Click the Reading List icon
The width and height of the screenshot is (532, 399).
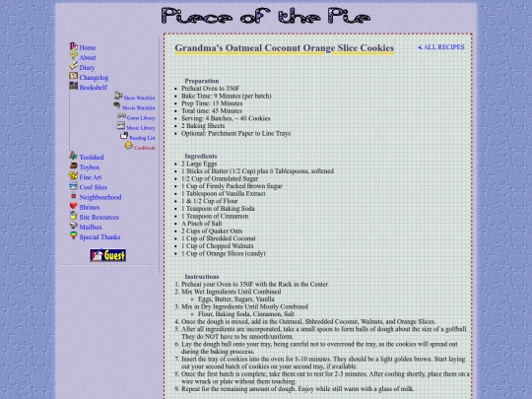(124, 136)
